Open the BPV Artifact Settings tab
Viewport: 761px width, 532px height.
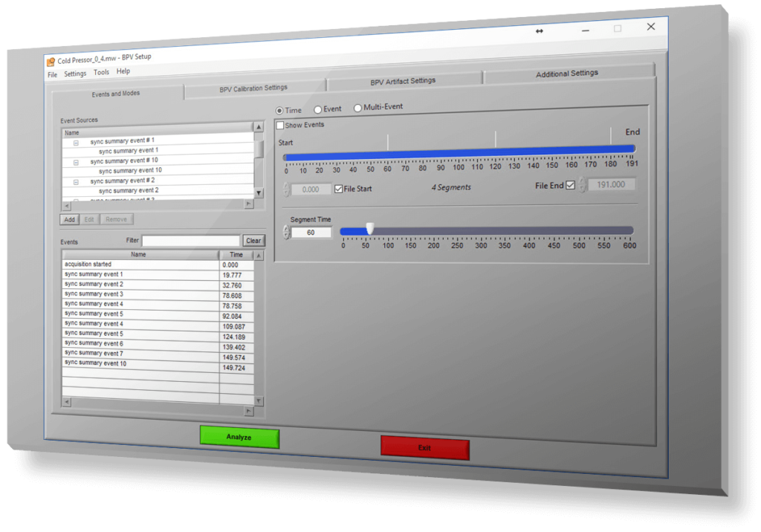(x=403, y=81)
